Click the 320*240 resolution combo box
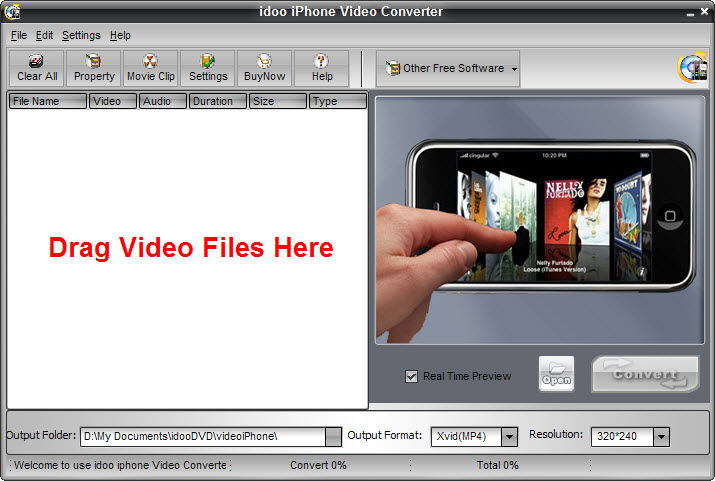 pyautogui.click(x=630, y=437)
